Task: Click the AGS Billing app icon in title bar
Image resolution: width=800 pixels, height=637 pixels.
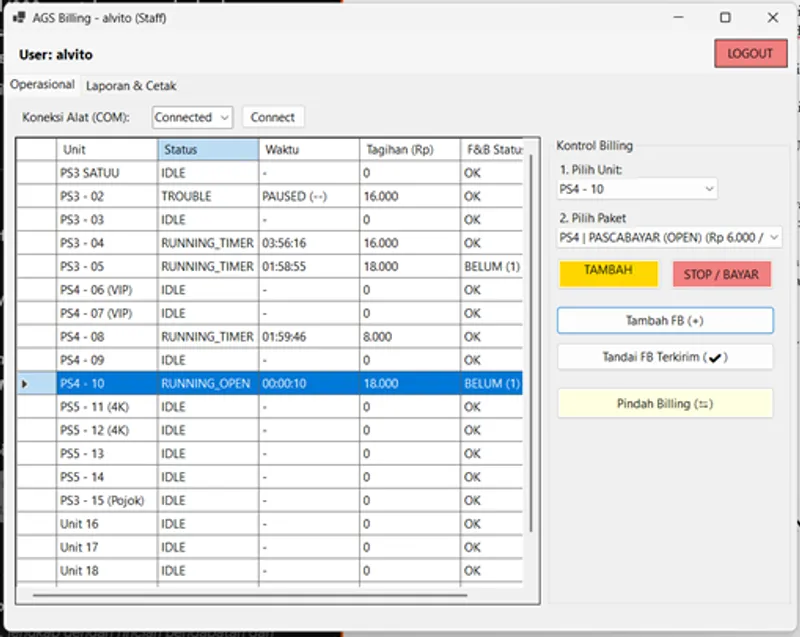Action: (x=20, y=17)
